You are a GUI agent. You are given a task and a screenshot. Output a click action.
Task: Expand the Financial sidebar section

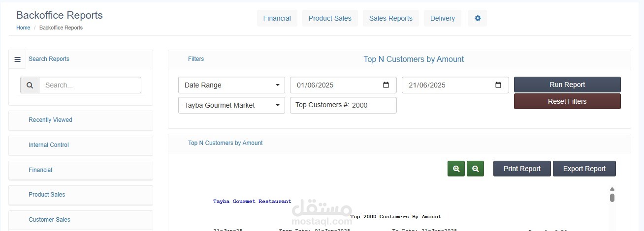81,170
